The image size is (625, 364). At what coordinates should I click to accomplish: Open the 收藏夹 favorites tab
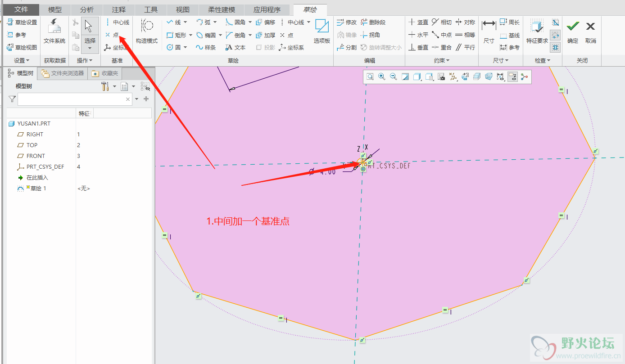105,73
